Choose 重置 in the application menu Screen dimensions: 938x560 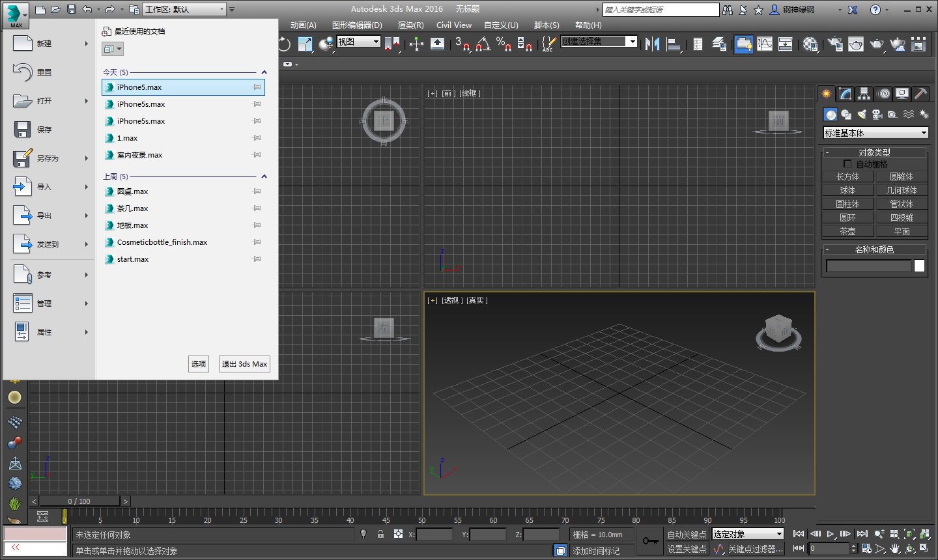coord(50,72)
